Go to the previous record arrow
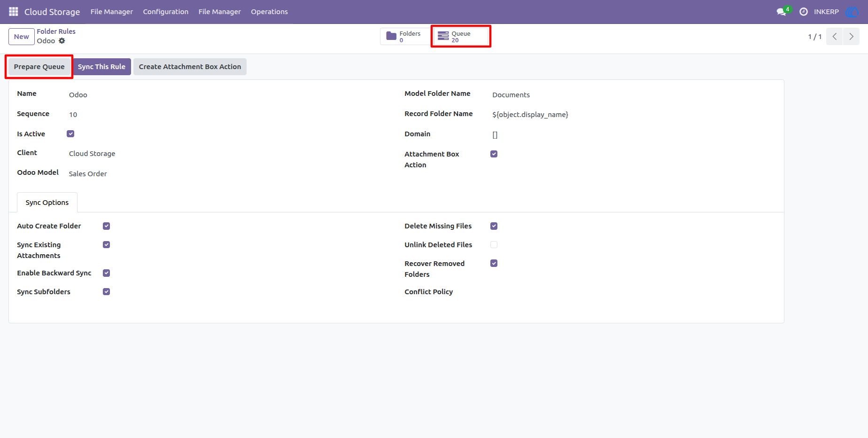The width and height of the screenshot is (868, 438). pyautogui.click(x=835, y=37)
